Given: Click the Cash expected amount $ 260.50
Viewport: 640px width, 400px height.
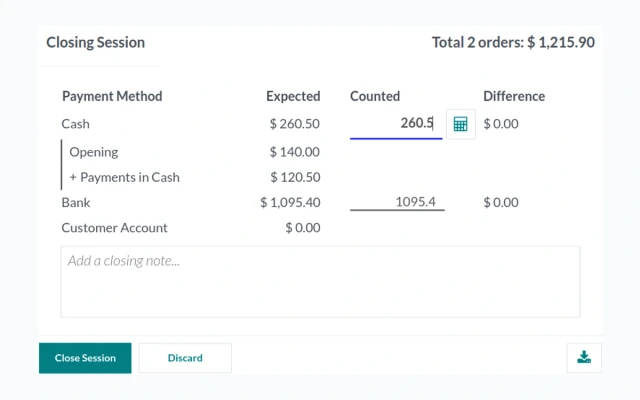Looking at the screenshot, I should [x=294, y=124].
